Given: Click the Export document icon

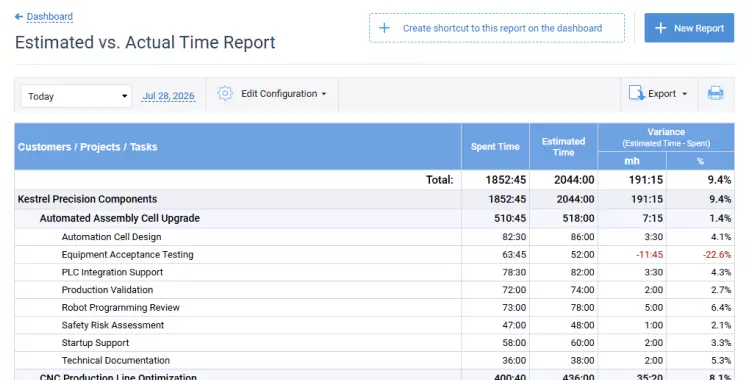Looking at the screenshot, I should tap(637, 93).
